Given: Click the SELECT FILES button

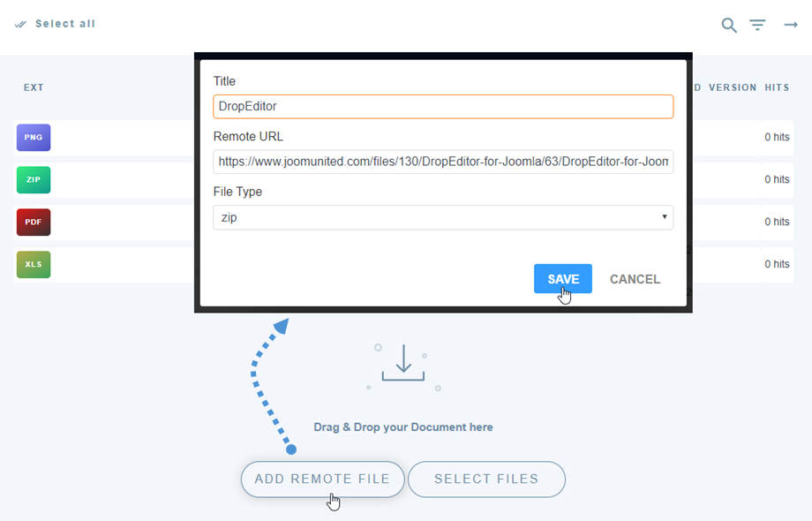Looking at the screenshot, I should click(x=486, y=479).
